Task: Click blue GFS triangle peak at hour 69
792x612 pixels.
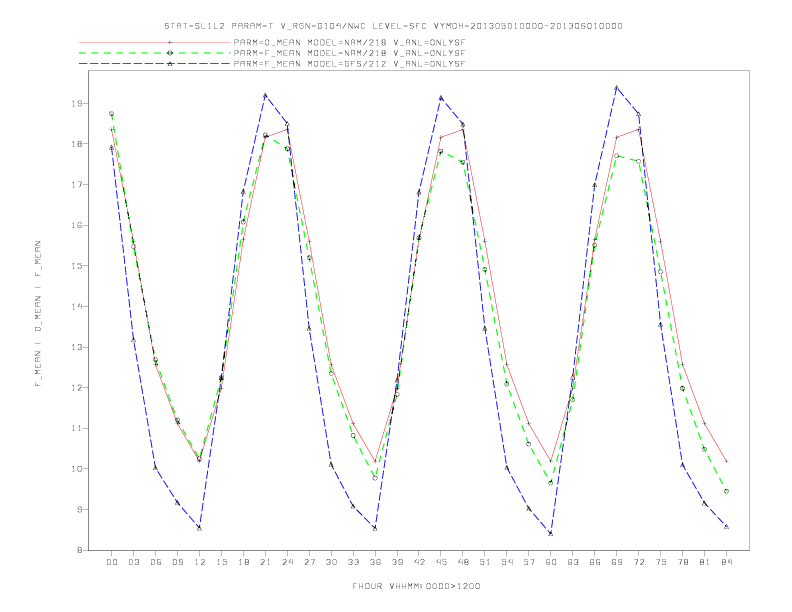Action: coord(616,87)
